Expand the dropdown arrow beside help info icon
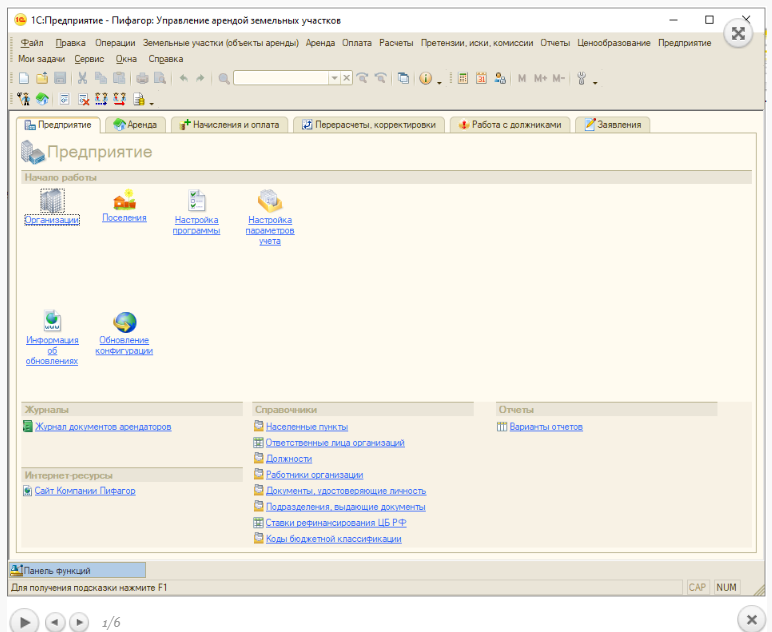Image resolution: width=772 pixels, height=632 pixels. (438, 79)
